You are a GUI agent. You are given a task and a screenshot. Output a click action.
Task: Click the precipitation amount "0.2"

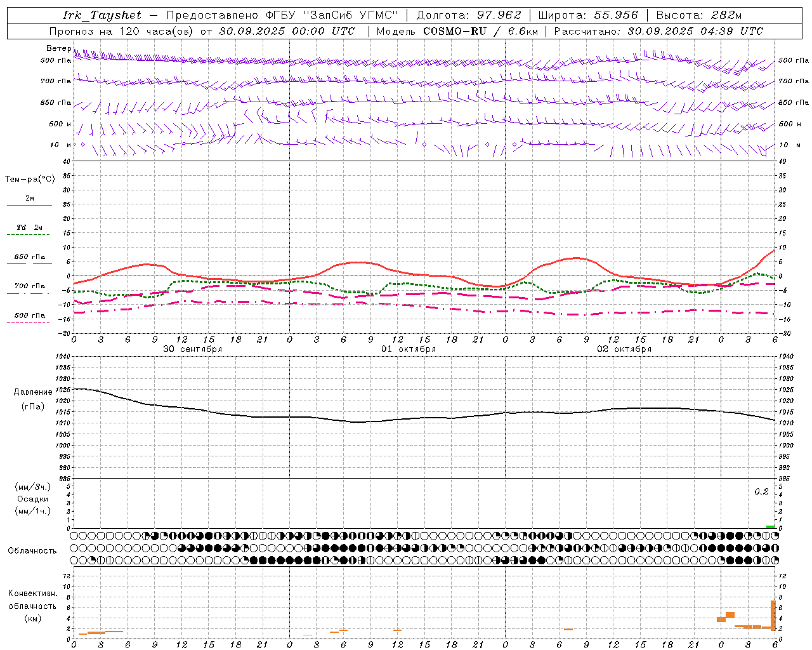[x=761, y=492]
